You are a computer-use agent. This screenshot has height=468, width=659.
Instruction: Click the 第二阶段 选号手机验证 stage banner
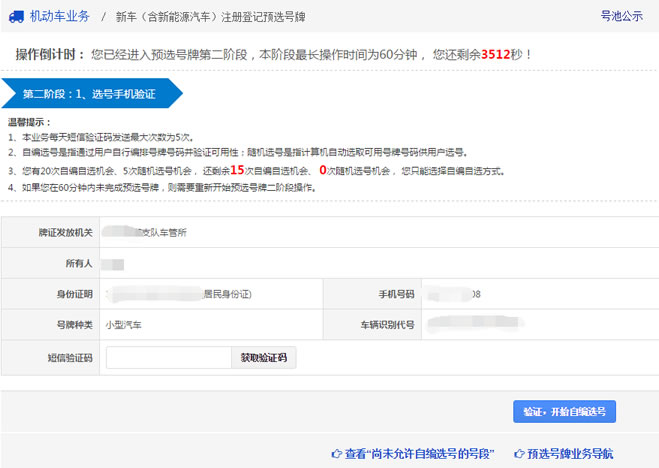point(90,93)
